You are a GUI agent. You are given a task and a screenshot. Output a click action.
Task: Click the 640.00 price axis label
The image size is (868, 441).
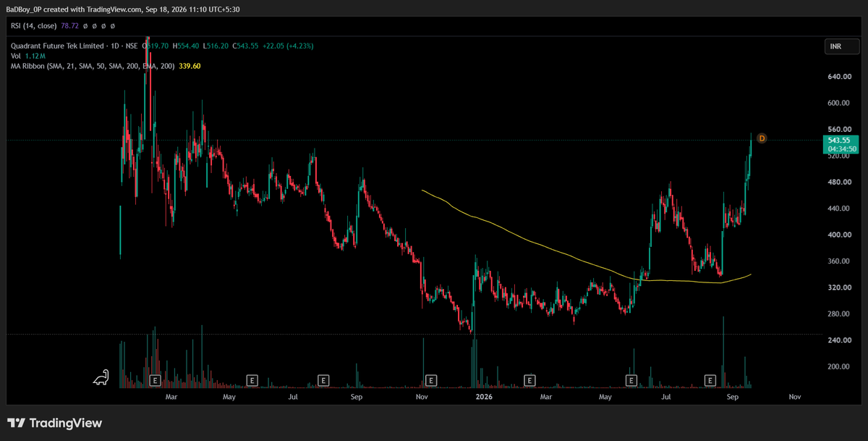point(838,77)
